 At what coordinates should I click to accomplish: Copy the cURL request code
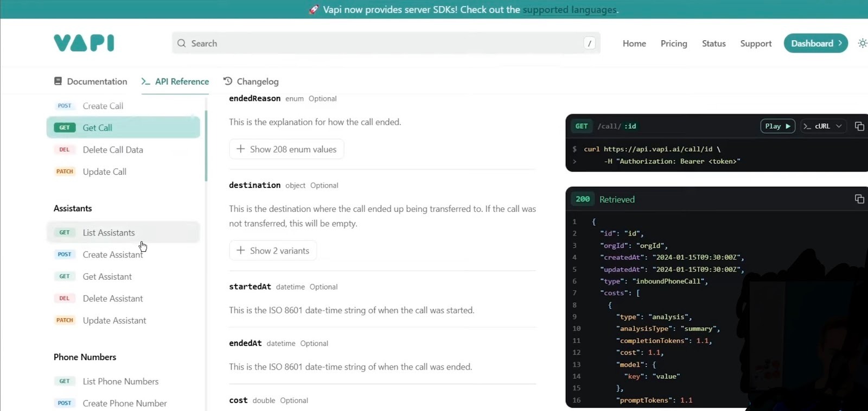point(859,126)
